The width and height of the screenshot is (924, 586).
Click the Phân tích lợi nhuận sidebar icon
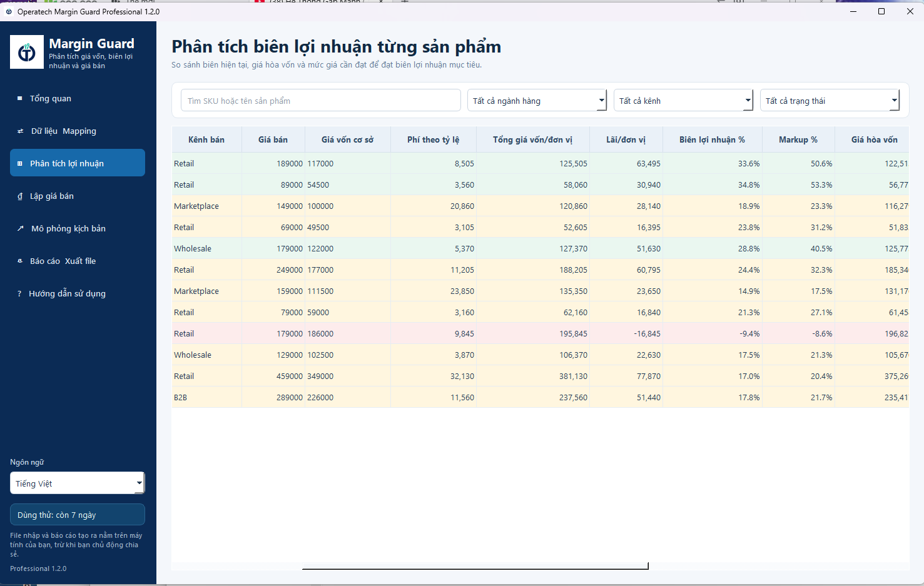coord(20,163)
